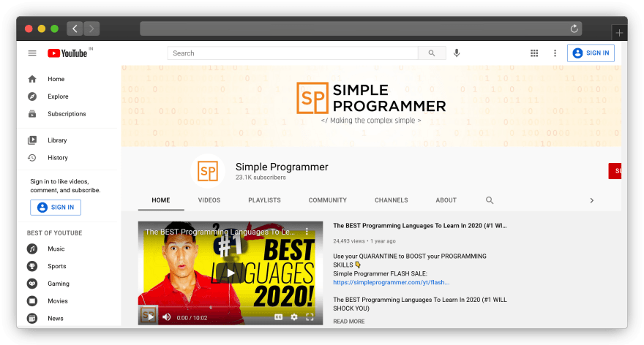Click the Simple Programmer channel banner
Viewport: 644px width, 345px height.
371,106
